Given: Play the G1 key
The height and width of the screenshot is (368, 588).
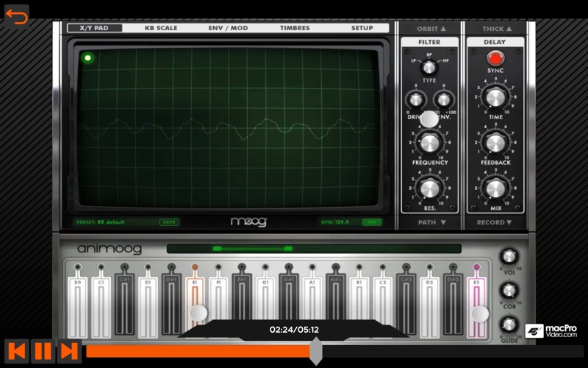Looking at the screenshot, I should click(265, 300).
